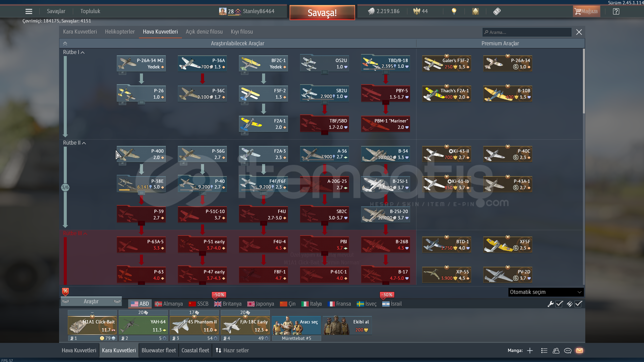Select the premium Thach's F2A-1 aircraft
This screenshot has height=362, width=644.
click(447, 94)
